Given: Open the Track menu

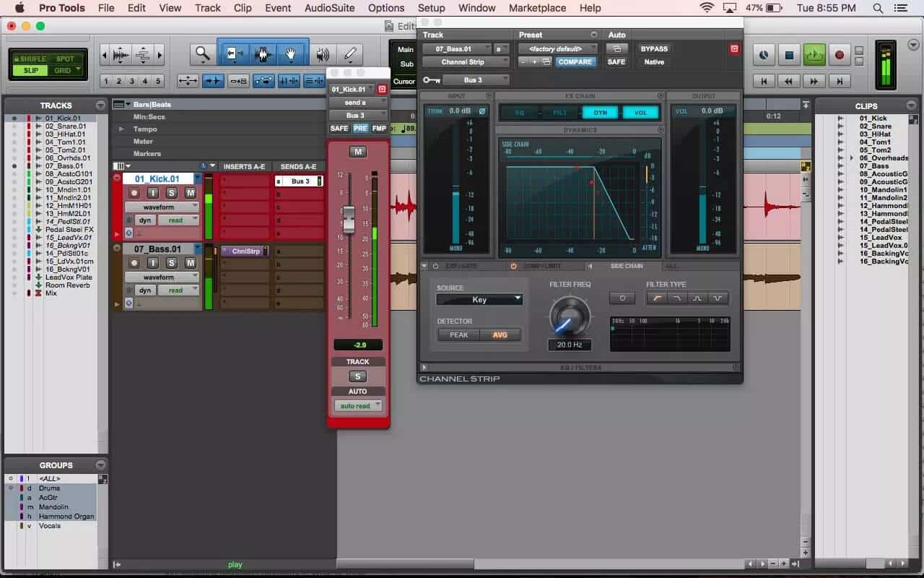Looking at the screenshot, I should [x=208, y=8].
